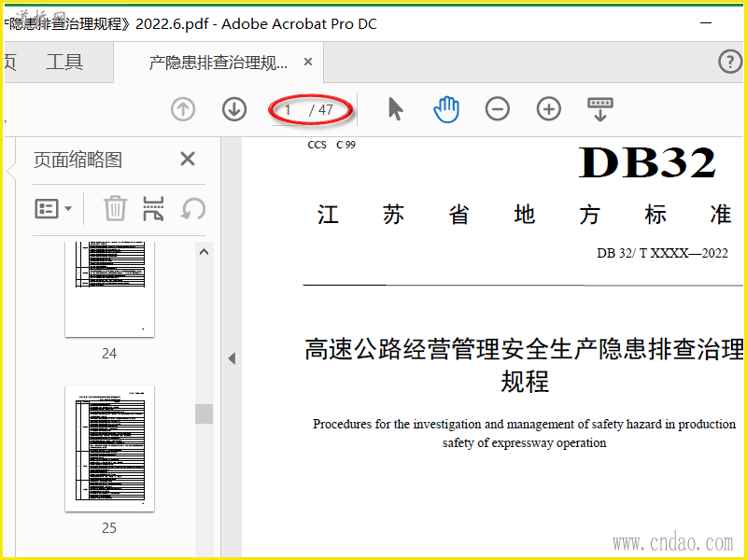Click the page layout insert icon

click(x=153, y=208)
